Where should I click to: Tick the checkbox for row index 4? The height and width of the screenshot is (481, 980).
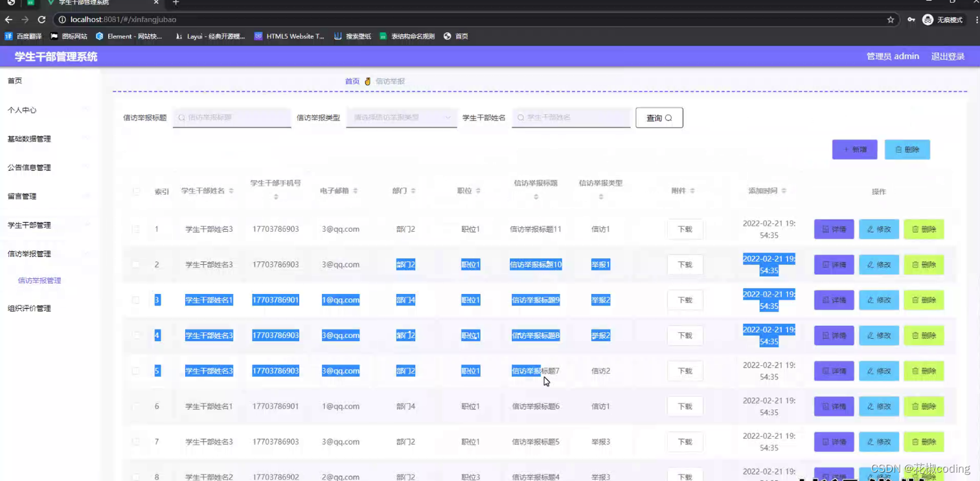tap(136, 335)
